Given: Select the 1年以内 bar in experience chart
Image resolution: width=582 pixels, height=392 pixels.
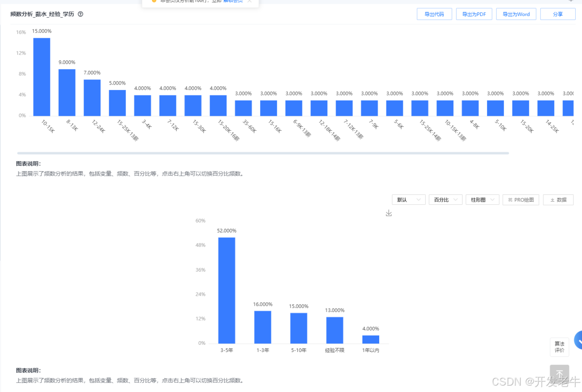Looking at the screenshot, I should point(371,339).
